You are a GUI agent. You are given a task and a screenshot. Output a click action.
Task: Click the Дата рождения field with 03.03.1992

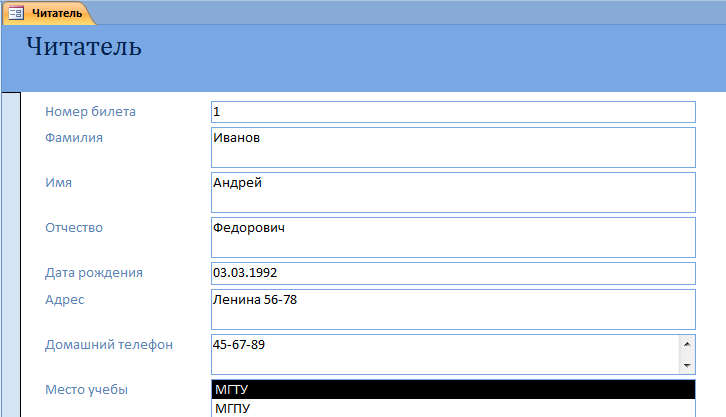pos(453,274)
